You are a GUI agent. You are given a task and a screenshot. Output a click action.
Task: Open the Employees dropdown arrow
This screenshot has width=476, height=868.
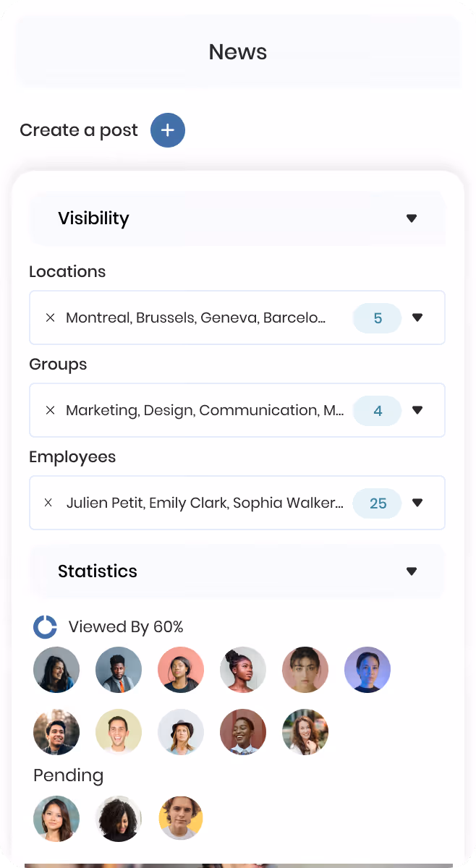coord(417,503)
